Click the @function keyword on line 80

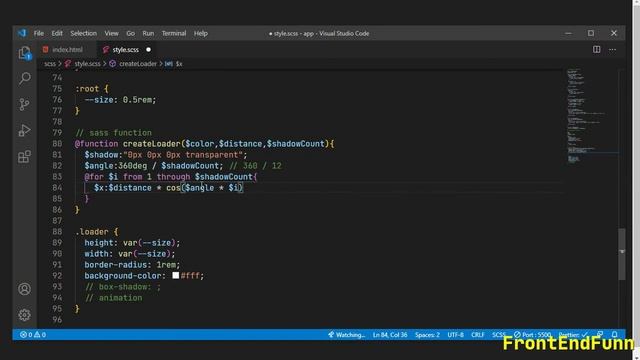pyautogui.click(x=96, y=144)
